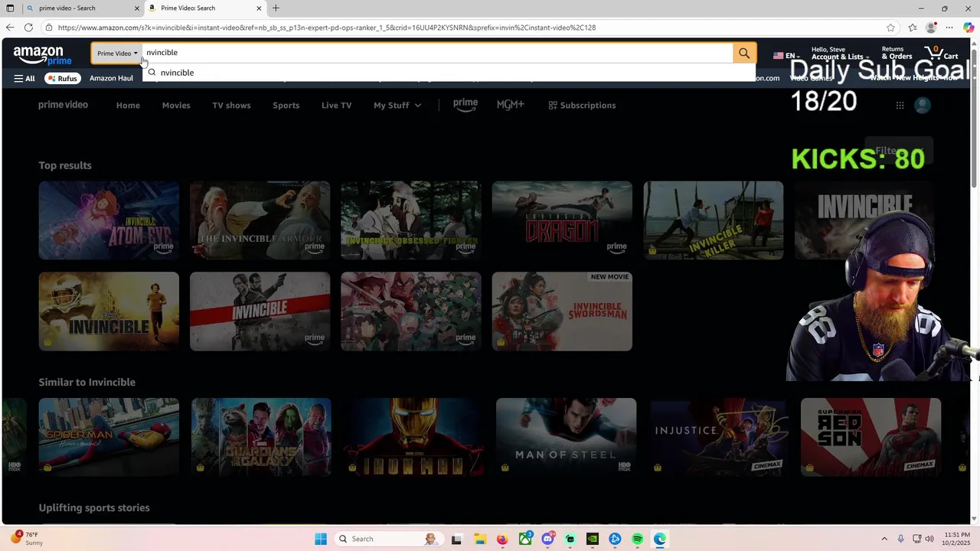Open the Prime Video profile avatar
This screenshot has width=980, height=551.
923,105
